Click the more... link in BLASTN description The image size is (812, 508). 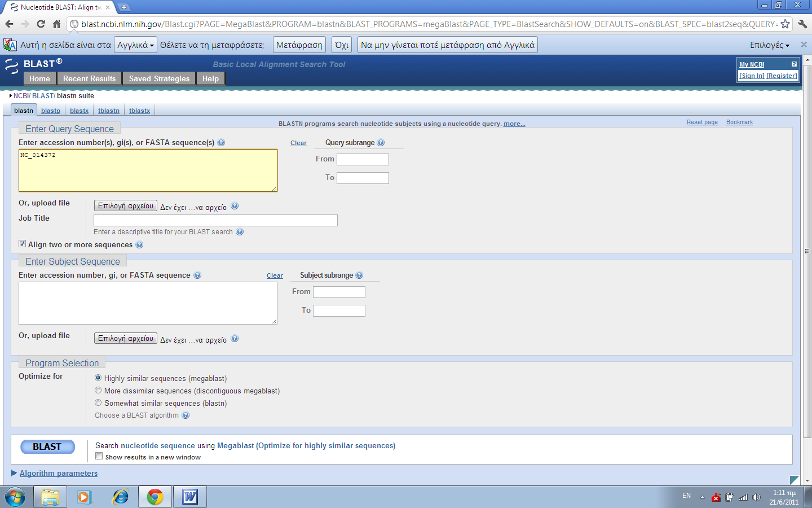[x=514, y=124]
